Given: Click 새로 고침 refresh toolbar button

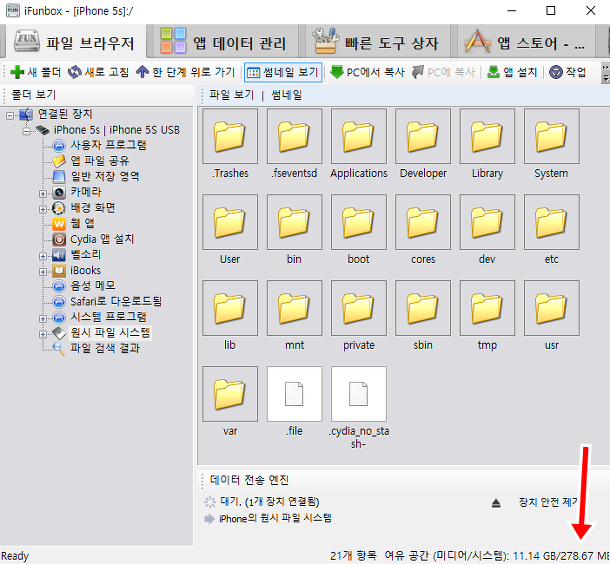Looking at the screenshot, I should pyautogui.click(x=98, y=72).
